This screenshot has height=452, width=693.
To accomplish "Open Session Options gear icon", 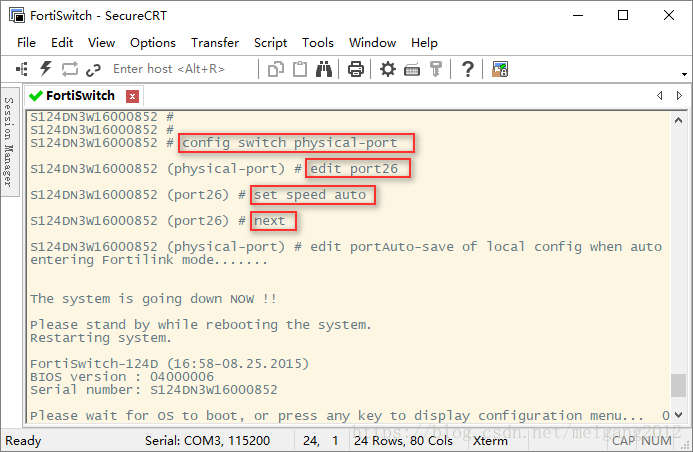I will point(388,69).
